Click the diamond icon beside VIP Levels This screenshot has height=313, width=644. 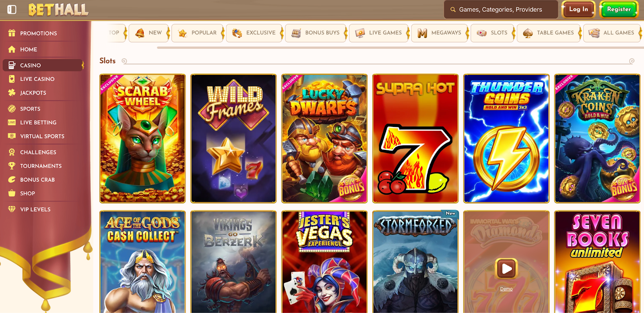pyautogui.click(x=12, y=209)
